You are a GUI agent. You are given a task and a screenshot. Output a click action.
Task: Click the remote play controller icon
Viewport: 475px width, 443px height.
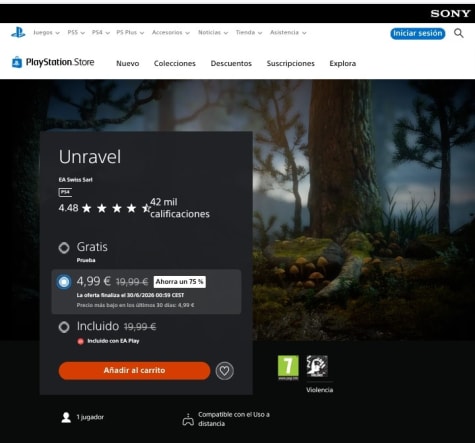point(188,419)
